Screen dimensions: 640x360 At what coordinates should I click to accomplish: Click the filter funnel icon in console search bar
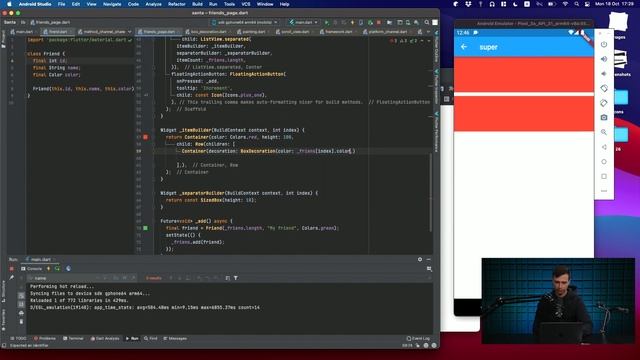[x=236, y=278]
